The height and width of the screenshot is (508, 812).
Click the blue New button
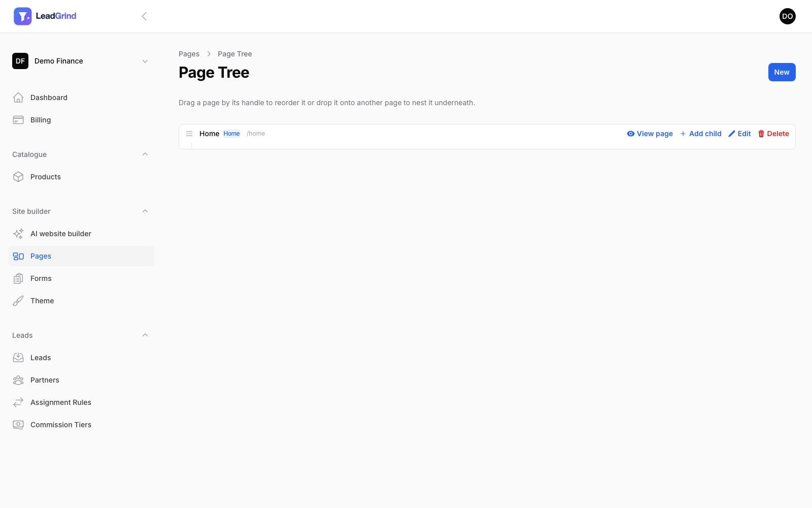click(782, 72)
